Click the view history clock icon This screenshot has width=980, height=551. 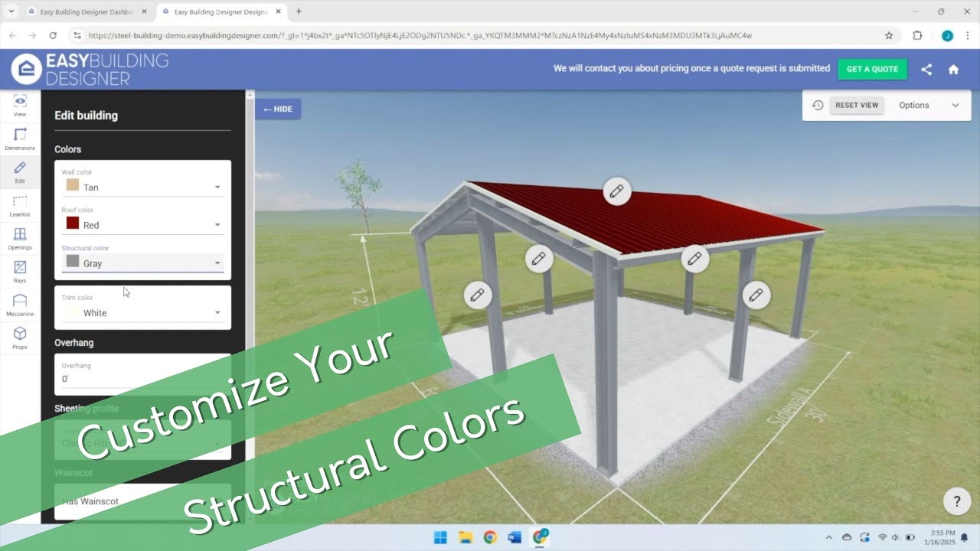[818, 106]
